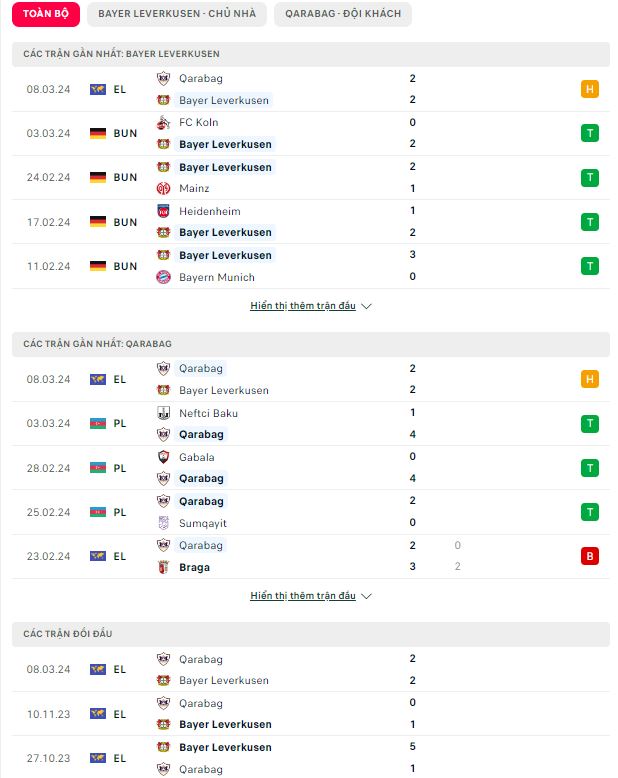Viewport: 618px width, 778px height.
Task: Click Azerbaijan flag for 28.02.24 match
Action: (x=98, y=468)
